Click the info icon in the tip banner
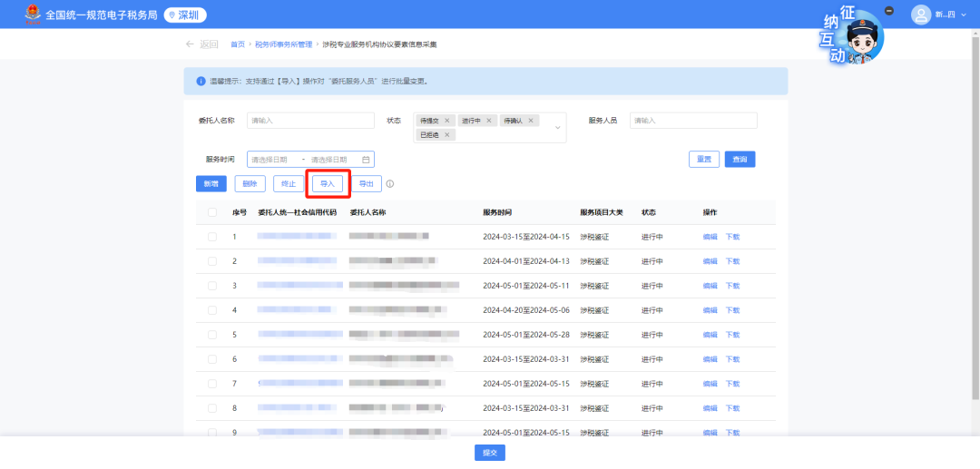980x469 pixels. pyautogui.click(x=201, y=81)
